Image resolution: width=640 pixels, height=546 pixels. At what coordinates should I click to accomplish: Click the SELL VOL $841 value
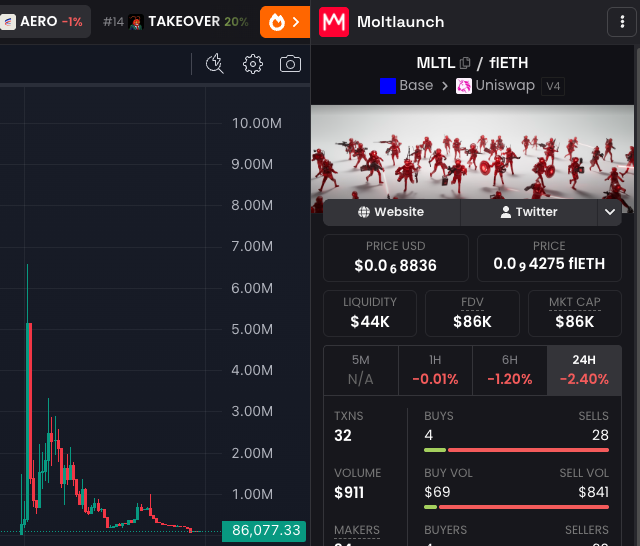593,492
